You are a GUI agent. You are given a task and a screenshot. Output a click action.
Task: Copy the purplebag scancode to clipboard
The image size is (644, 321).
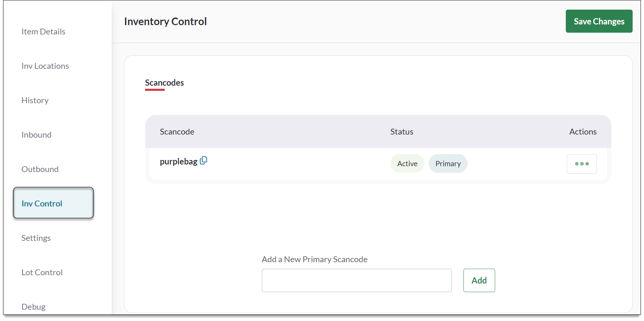point(204,160)
